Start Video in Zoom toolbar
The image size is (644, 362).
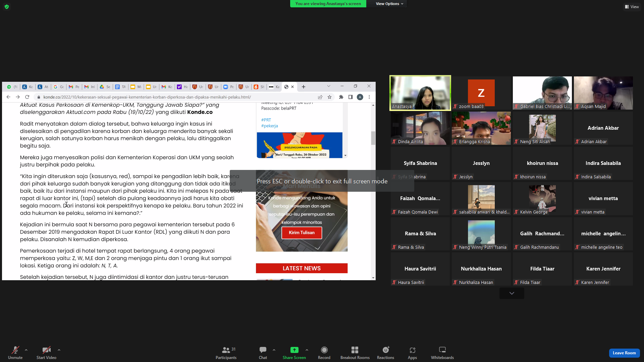(46, 353)
